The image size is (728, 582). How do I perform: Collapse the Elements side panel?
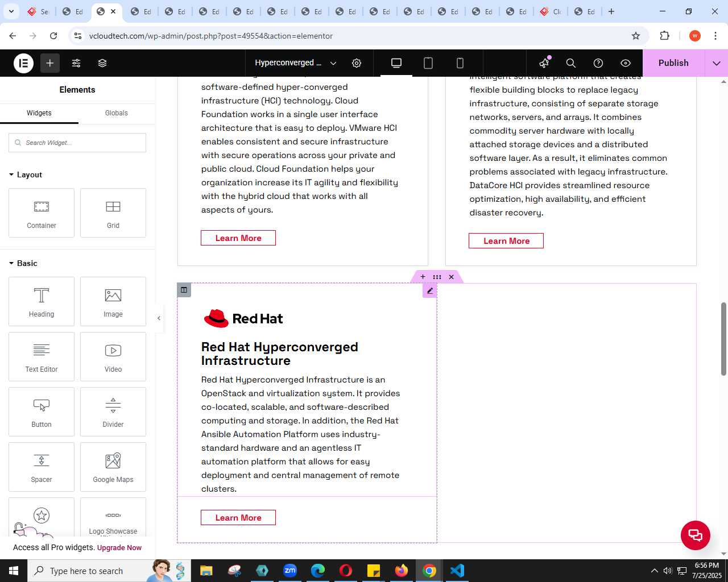pos(159,318)
